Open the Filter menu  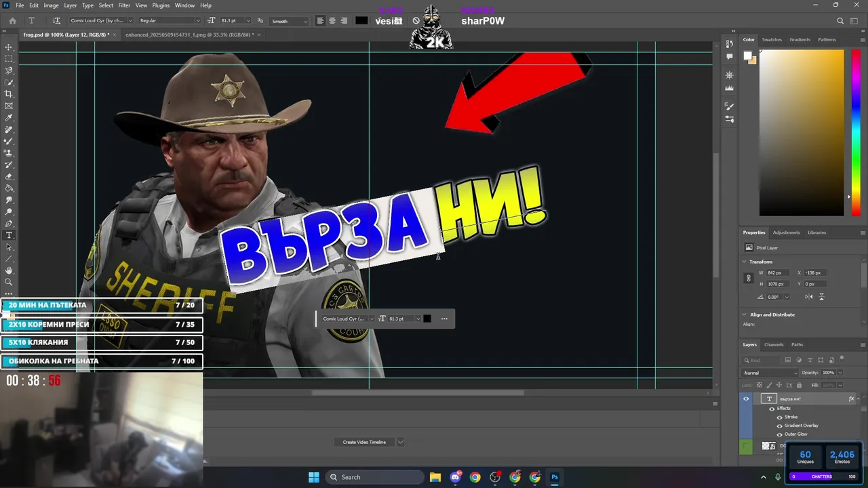tap(124, 5)
